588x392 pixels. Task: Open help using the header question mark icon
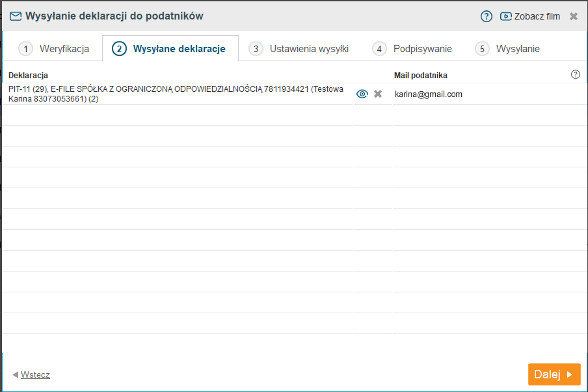(487, 16)
